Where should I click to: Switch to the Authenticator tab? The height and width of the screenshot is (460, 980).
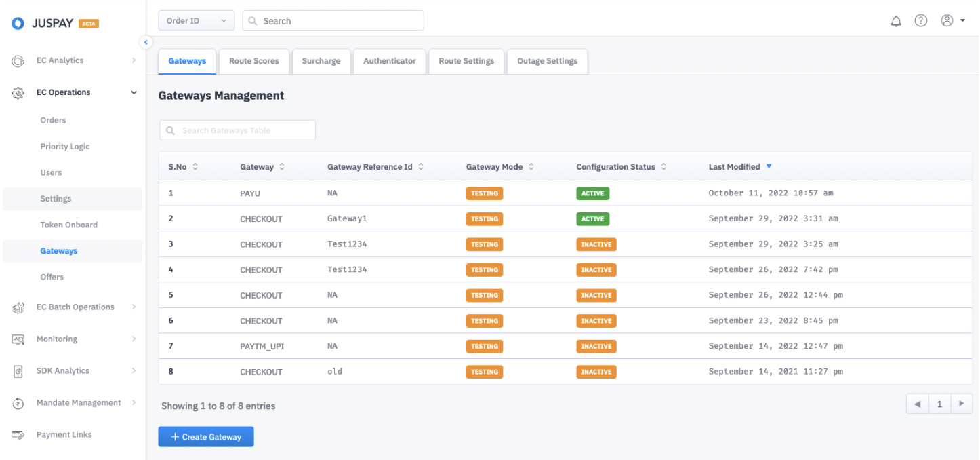click(390, 61)
